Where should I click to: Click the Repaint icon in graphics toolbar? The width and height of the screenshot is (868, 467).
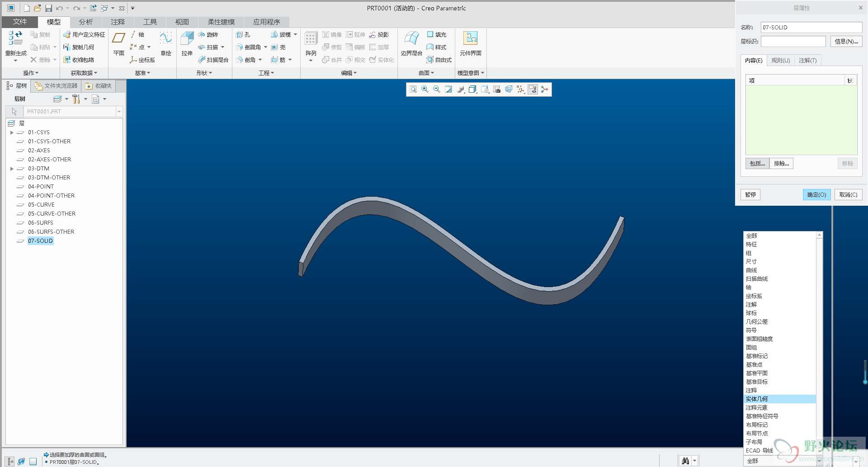448,90
